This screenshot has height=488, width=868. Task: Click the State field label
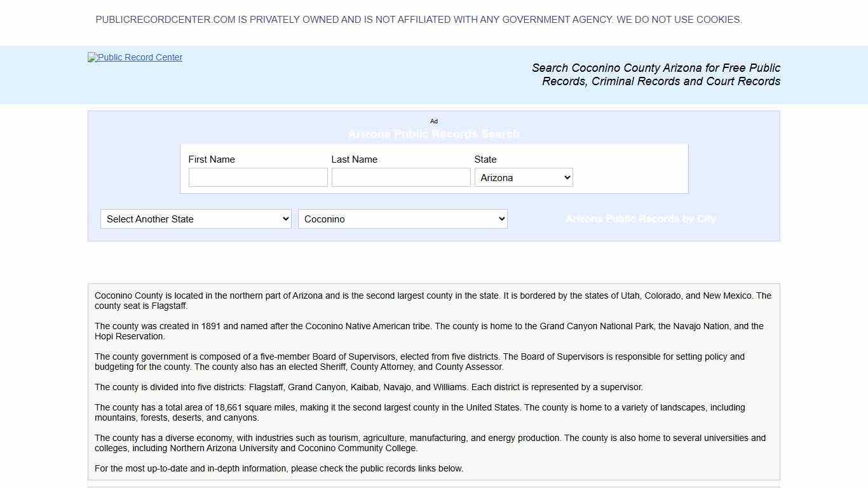pos(485,159)
